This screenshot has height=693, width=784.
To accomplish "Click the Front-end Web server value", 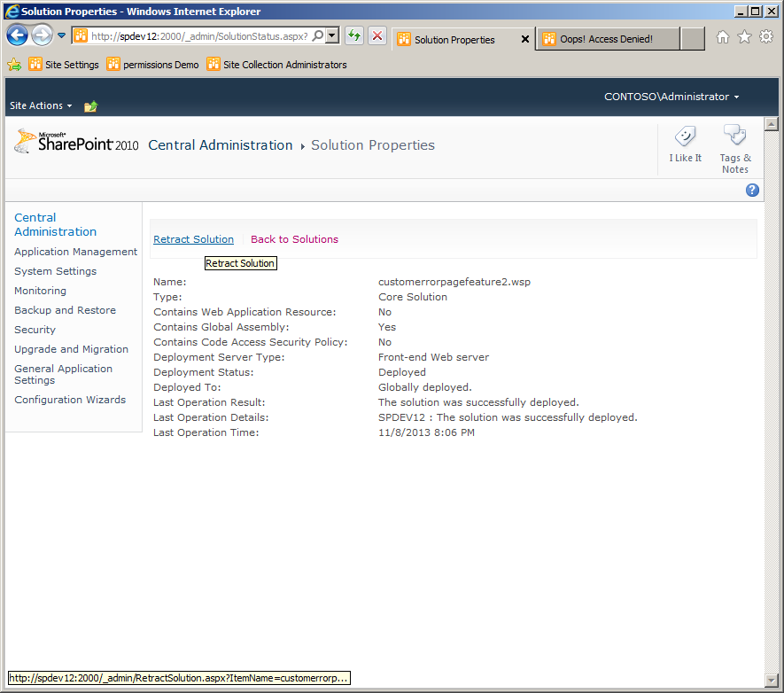I will tap(433, 357).
